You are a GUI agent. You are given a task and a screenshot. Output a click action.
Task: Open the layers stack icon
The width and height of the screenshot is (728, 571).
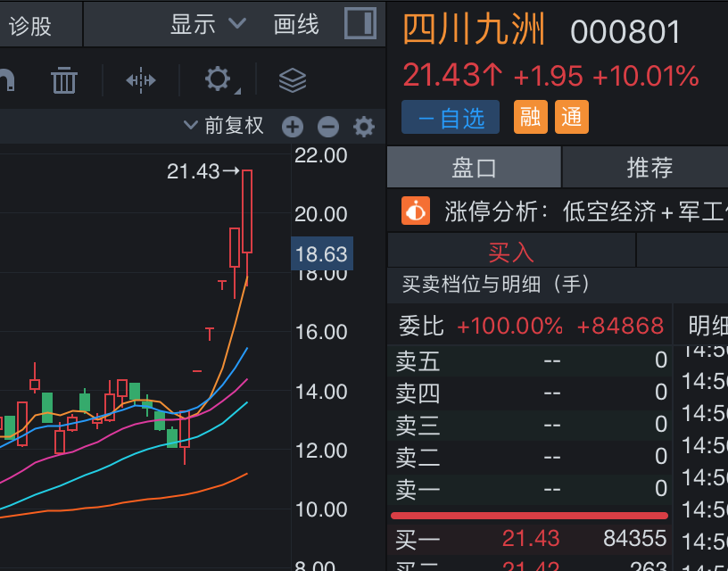293,80
